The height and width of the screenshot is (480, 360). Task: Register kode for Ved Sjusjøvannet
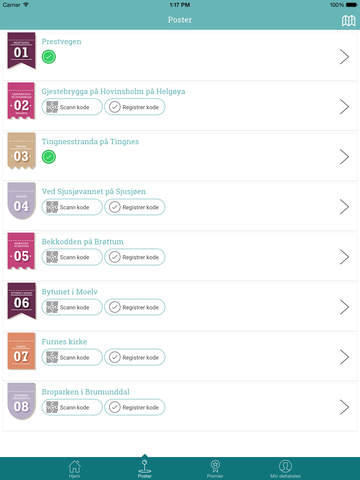click(135, 207)
